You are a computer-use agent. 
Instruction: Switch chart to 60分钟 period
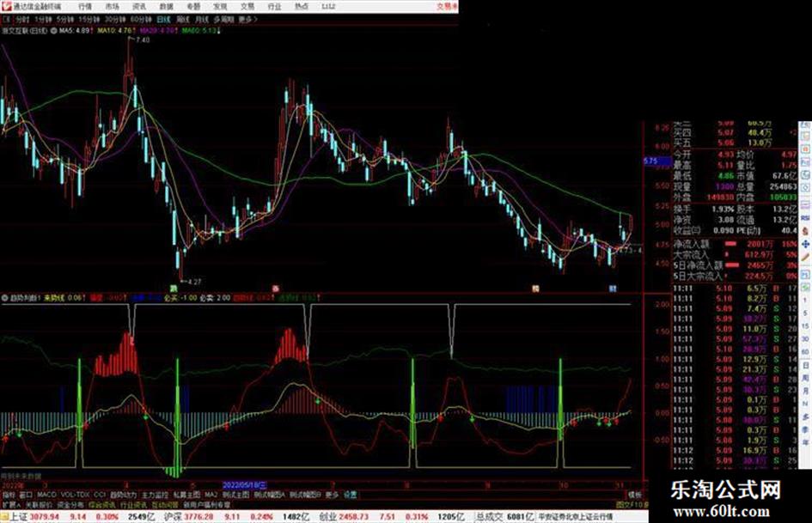[141, 20]
